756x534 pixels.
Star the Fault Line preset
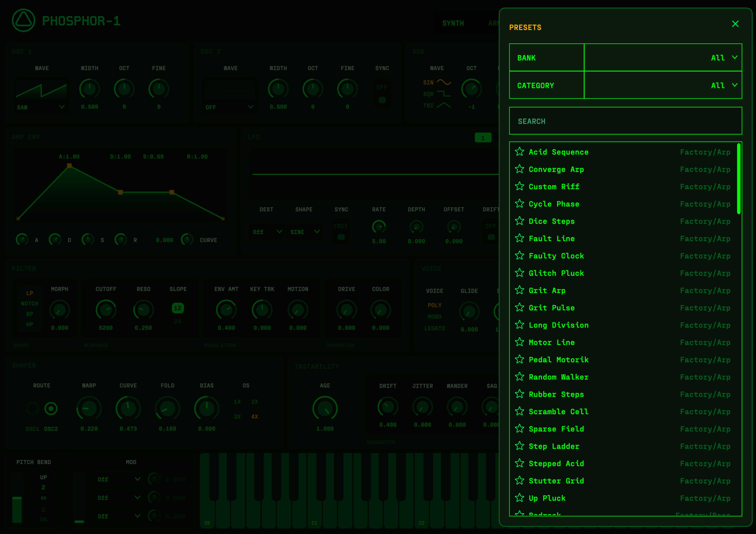519,238
